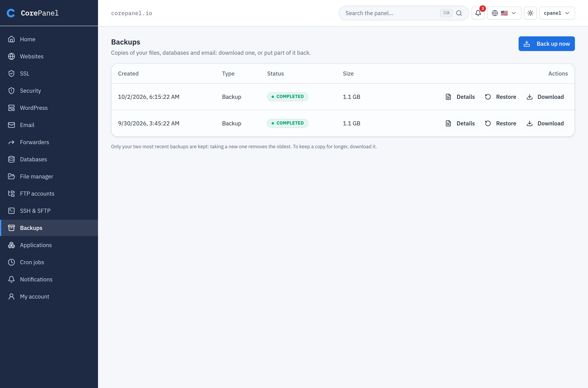This screenshot has width=588, height=388.
Task: Go to Home in sidebar
Action: 49,39
